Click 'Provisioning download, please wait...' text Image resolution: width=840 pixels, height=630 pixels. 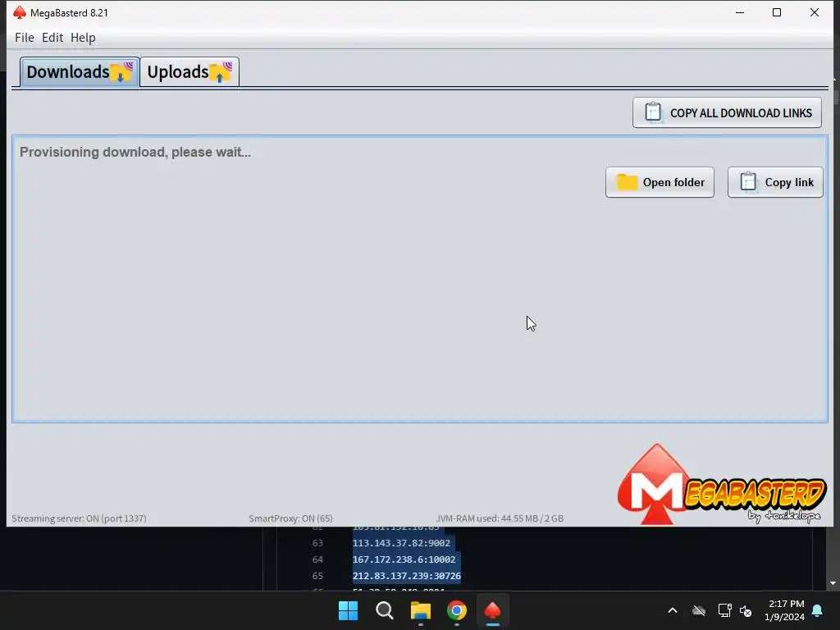tap(135, 152)
